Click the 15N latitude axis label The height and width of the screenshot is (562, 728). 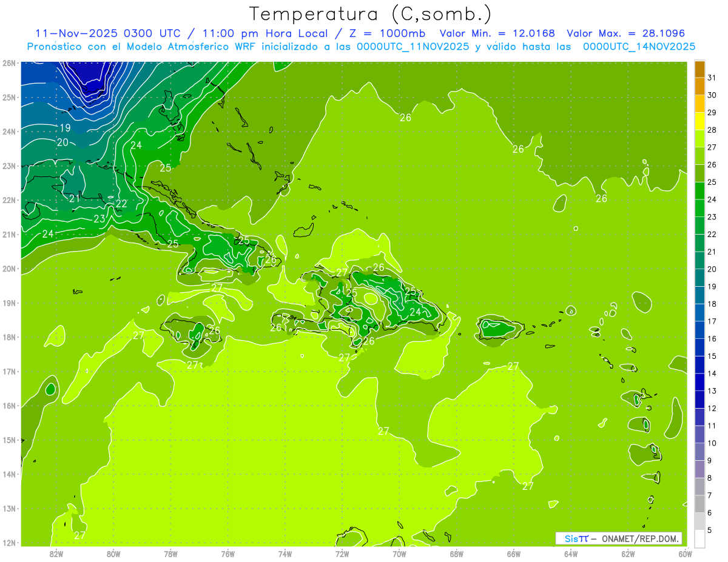(x=8, y=440)
